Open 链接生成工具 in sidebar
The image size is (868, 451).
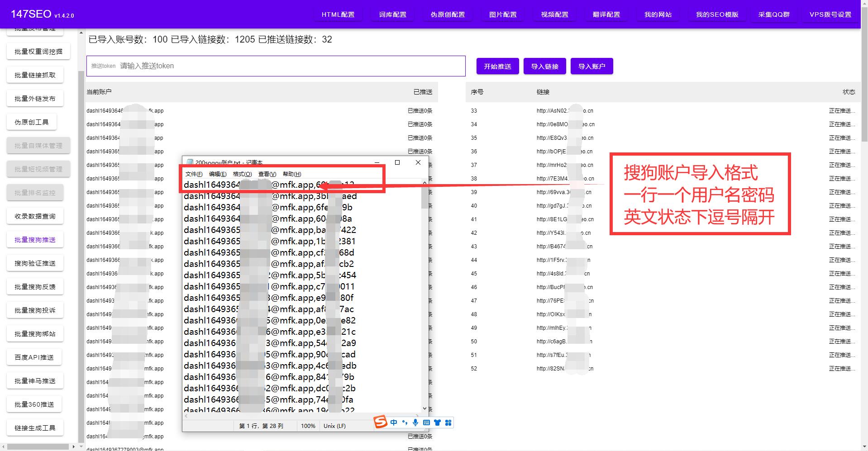(35, 428)
